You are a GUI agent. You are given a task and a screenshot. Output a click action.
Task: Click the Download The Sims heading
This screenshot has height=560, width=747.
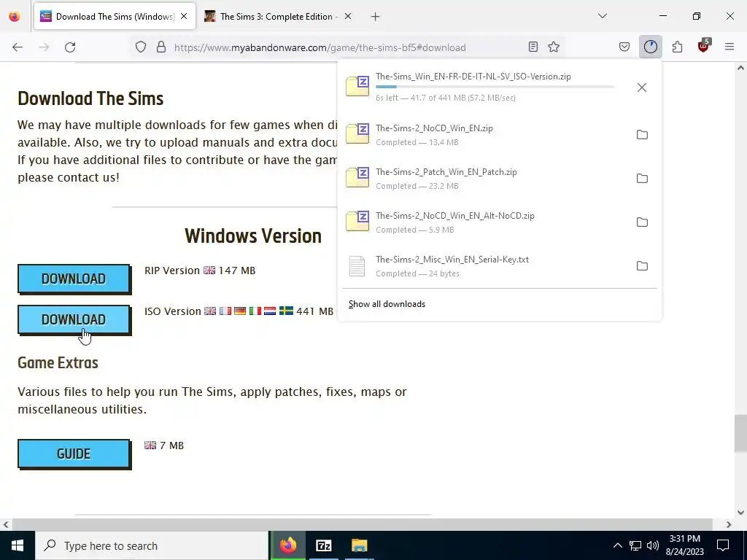pos(90,98)
